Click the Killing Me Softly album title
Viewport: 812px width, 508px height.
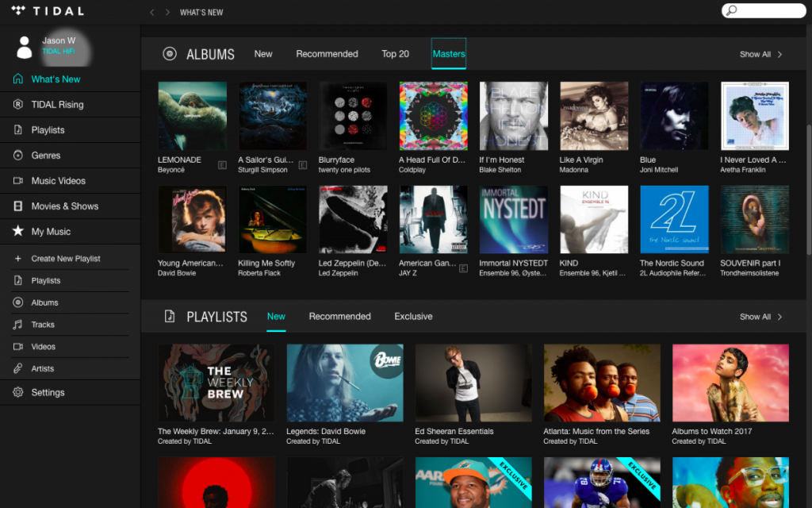[x=266, y=263]
